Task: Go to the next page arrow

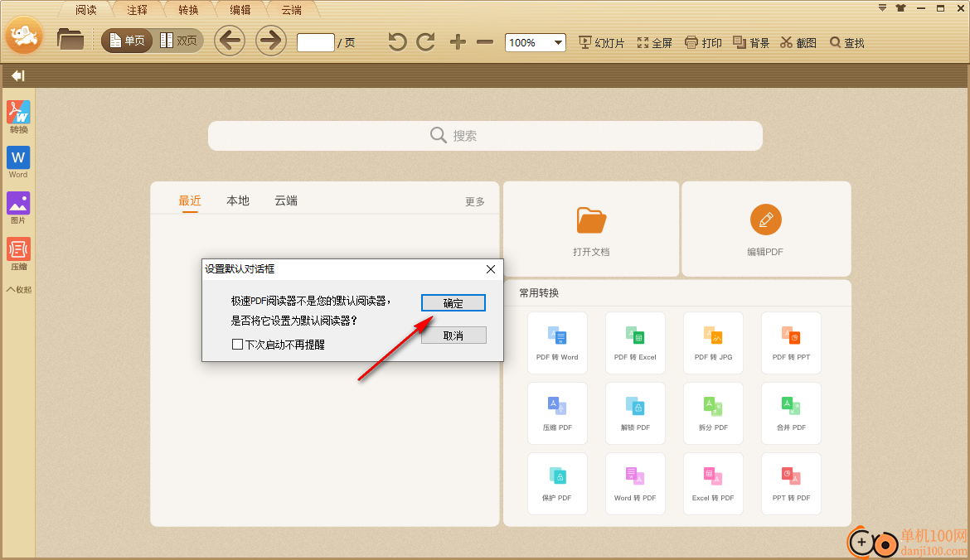Action: click(271, 41)
